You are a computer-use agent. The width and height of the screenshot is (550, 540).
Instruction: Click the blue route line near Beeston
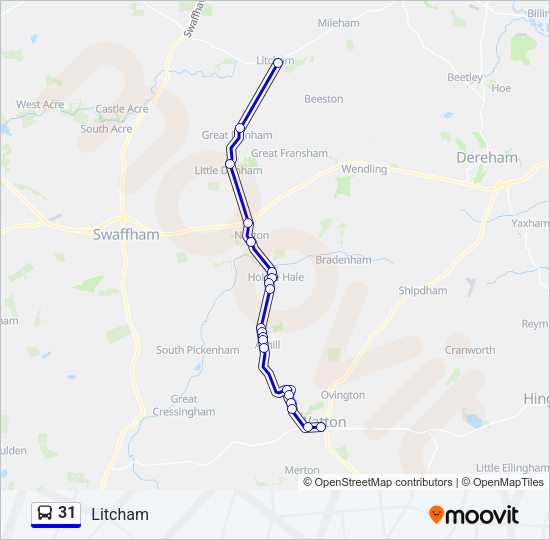click(x=259, y=95)
